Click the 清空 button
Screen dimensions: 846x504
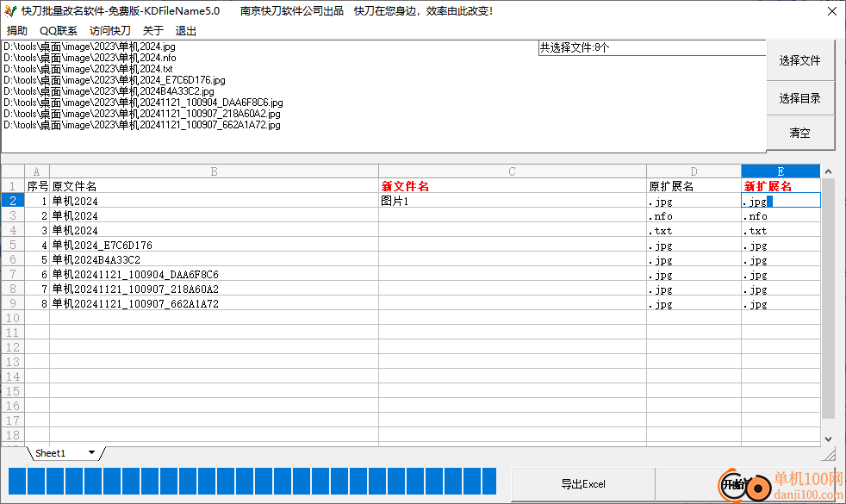799,133
